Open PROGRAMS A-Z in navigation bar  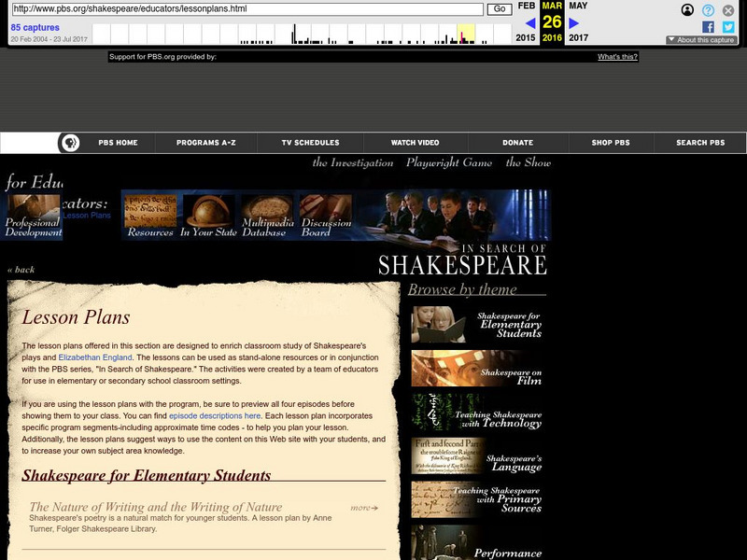pyautogui.click(x=205, y=143)
